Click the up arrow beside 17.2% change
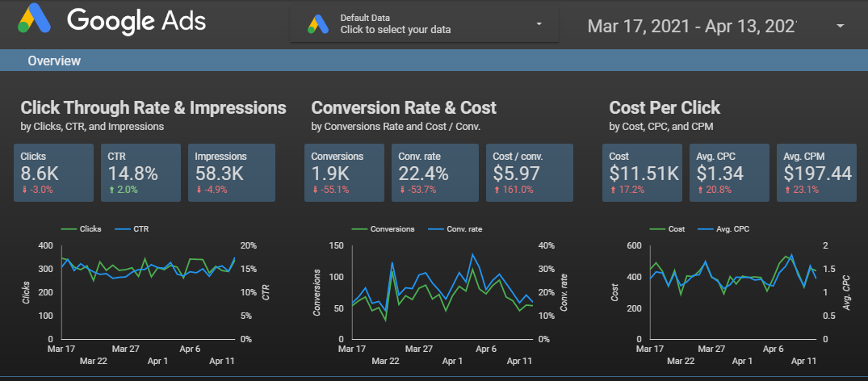 [612, 190]
